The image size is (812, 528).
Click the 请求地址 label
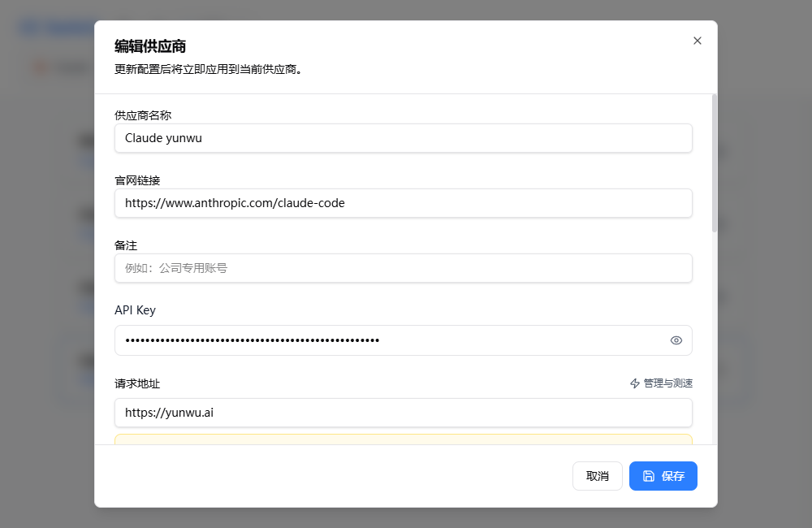point(132,383)
